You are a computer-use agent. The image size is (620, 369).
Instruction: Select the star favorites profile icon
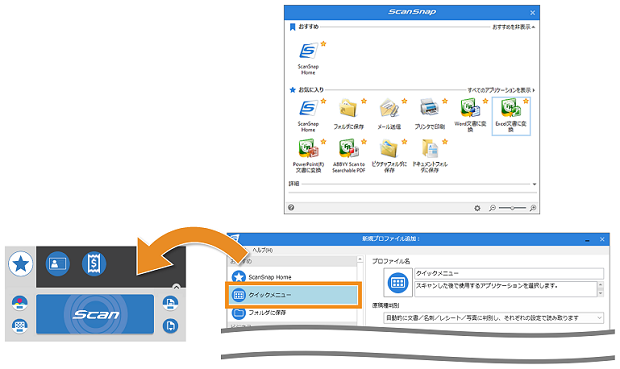click(x=21, y=264)
